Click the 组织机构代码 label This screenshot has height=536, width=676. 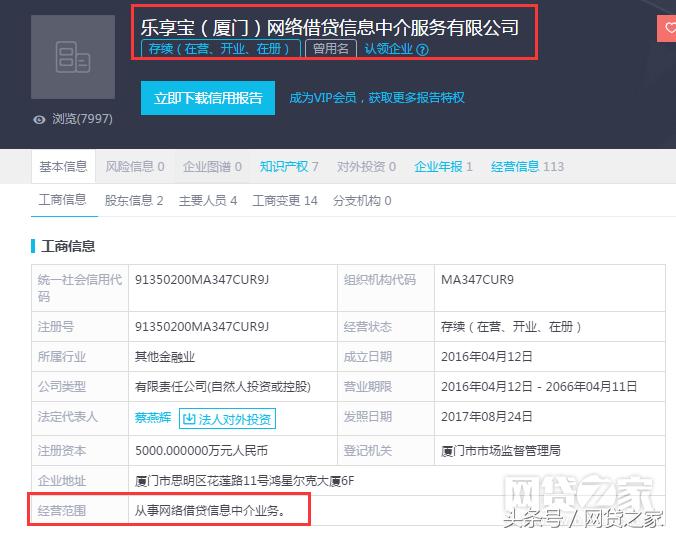pos(380,280)
